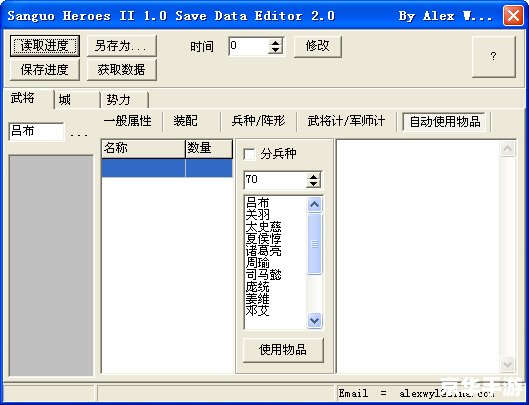The height and width of the screenshot is (405, 529).
Task: Open the 兵种/阵形 sub-tab
Action: (258, 121)
